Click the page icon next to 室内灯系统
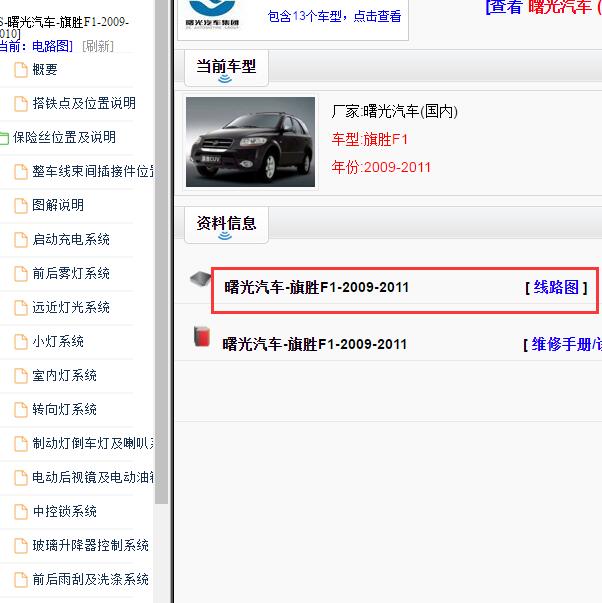The image size is (602, 603). pos(21,376)
